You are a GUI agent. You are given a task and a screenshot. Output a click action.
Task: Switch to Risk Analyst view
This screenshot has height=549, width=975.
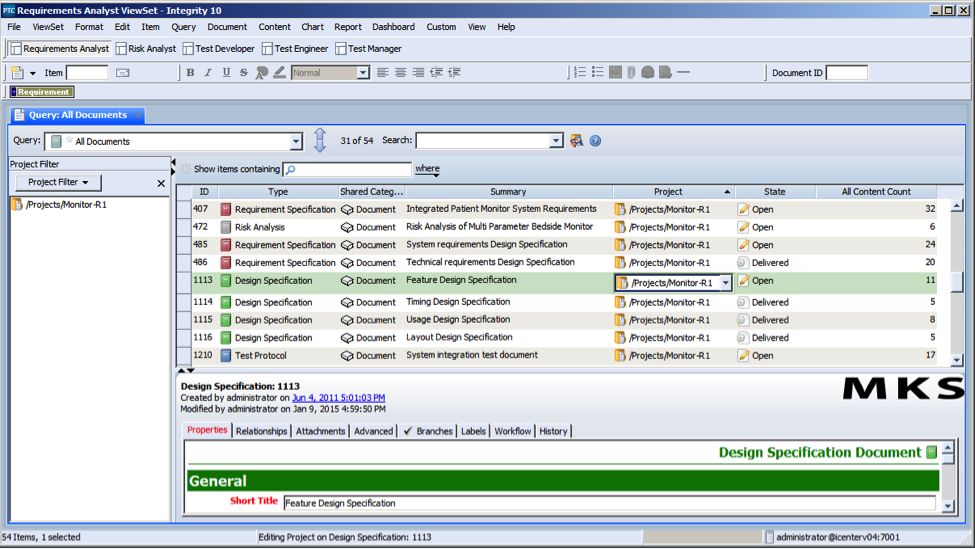[x=146, y=48]
